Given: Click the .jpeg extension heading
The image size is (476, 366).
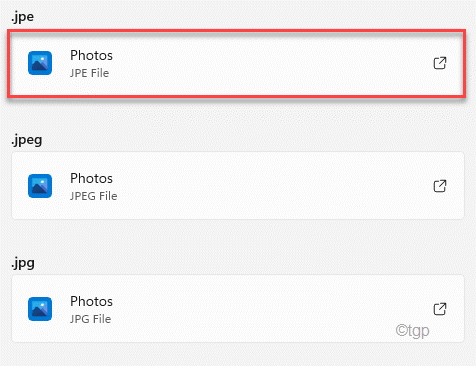Looking at the screenshot, I should tap(27, 140).
